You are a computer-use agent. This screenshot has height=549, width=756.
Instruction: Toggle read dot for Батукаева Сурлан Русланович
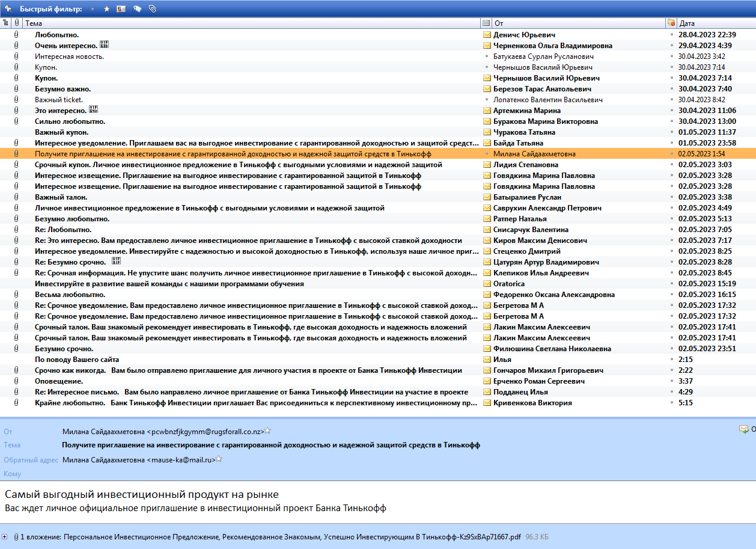487,57
